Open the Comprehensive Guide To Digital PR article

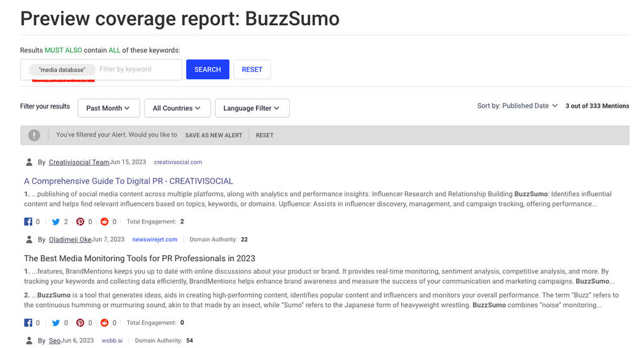pyautogui.click(x=128, y=181)
